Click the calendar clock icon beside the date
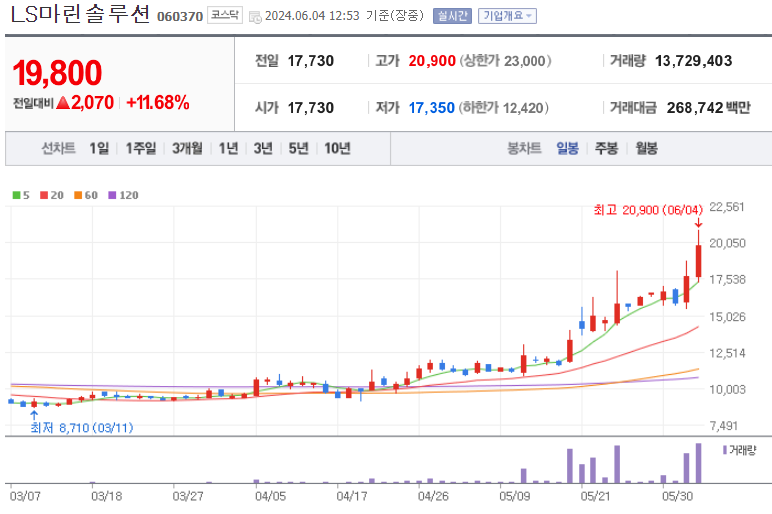 pos(255,17)
